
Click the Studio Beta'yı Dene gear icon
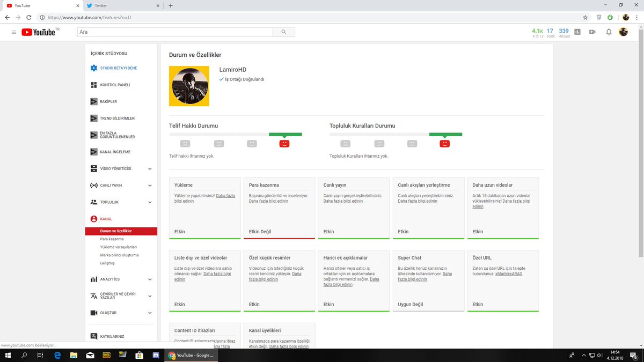[x=94, y=68]
